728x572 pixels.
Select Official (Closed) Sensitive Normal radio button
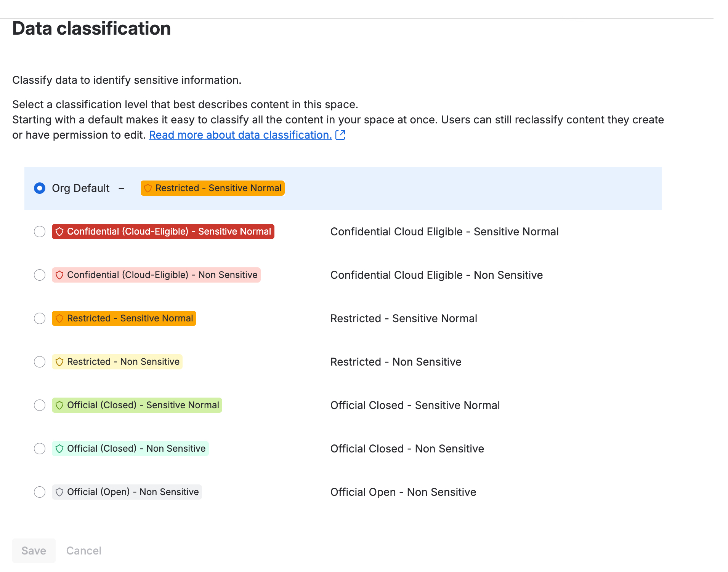(40, 405)
